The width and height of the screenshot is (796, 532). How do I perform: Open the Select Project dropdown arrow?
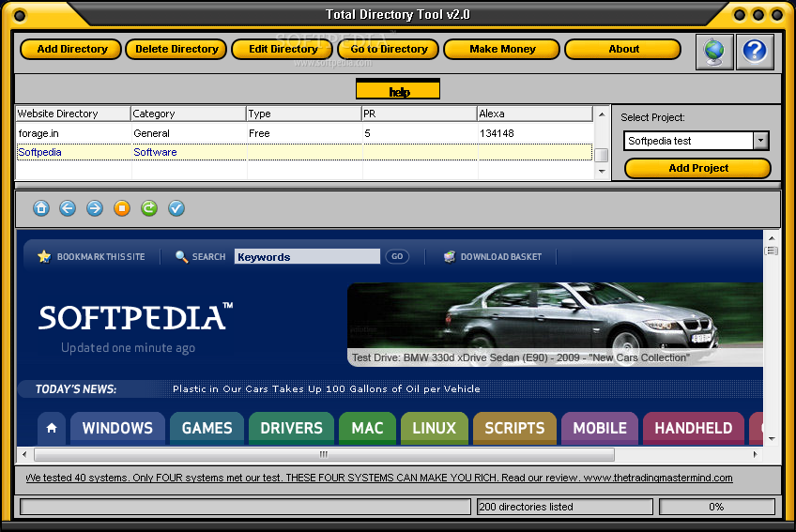click(760, 141)
